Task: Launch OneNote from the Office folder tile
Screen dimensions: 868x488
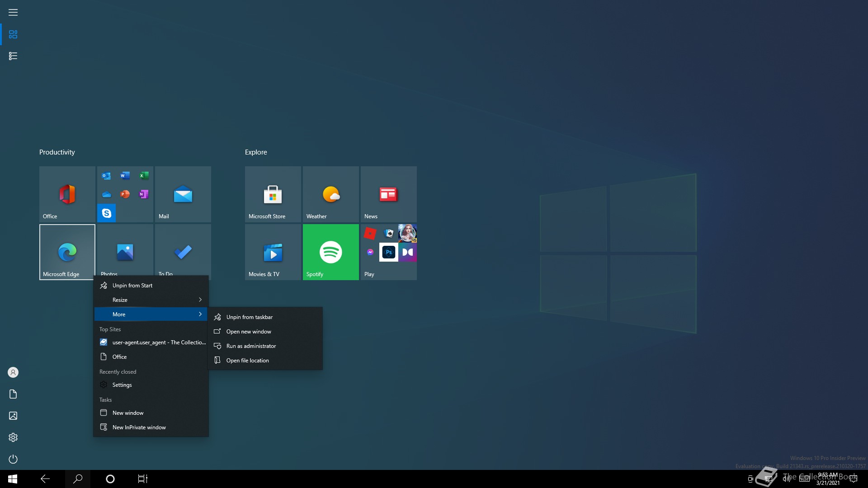Action: 144,194
